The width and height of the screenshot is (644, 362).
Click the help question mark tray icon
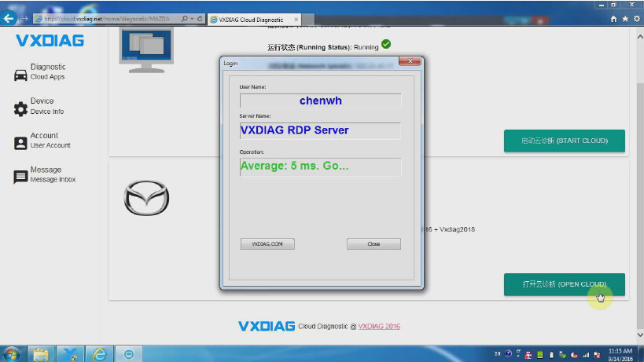(508, 354)
